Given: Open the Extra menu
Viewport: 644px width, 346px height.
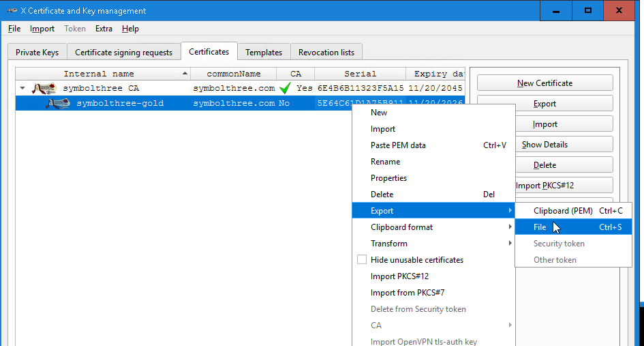Looking at the screenshot, I should coord(104,29).
